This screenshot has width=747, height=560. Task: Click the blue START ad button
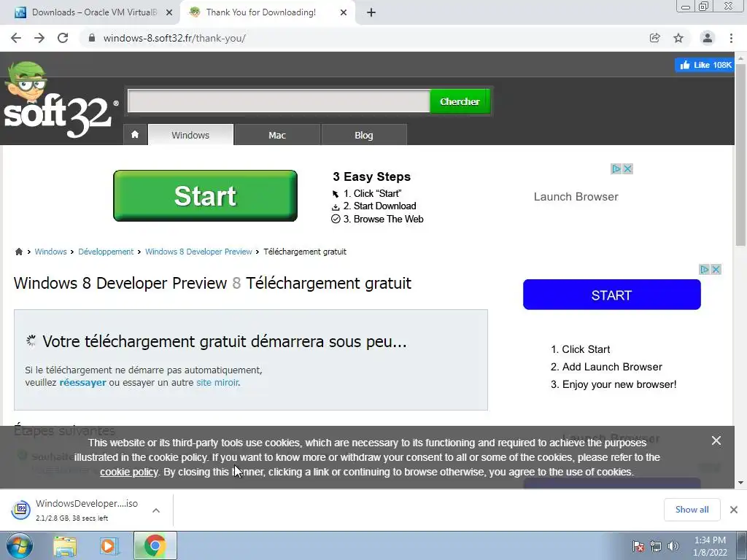coord(612,295)
